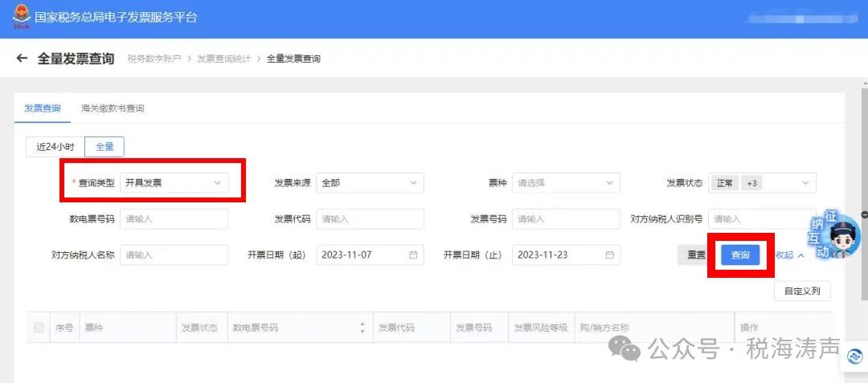Tick the select-all checkbox in table header
The image size is (868, 383).
(39, 328)
